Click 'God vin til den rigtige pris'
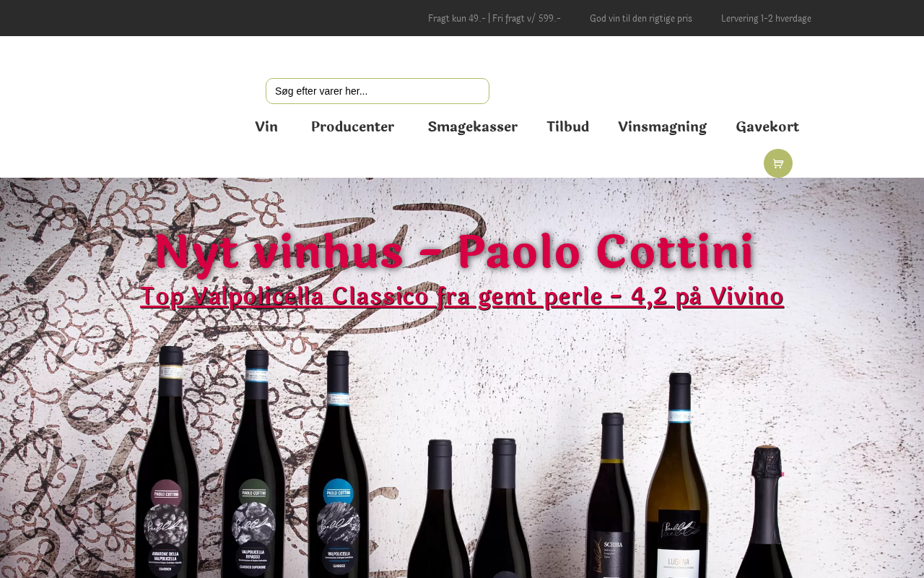This screenshot has width=924, height=578. (x=641, y=18)
